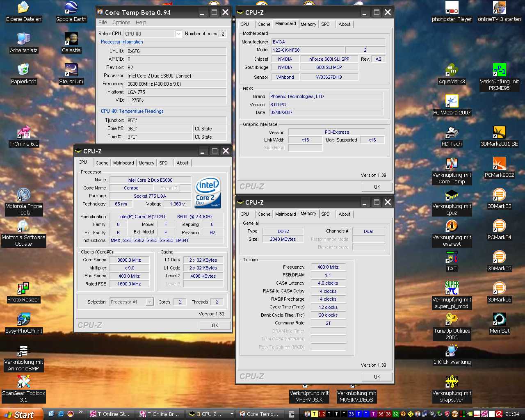Open the Help menu in Core Temp
The height and width of the screenshot is (420, 525).
[x=141, y=23]
